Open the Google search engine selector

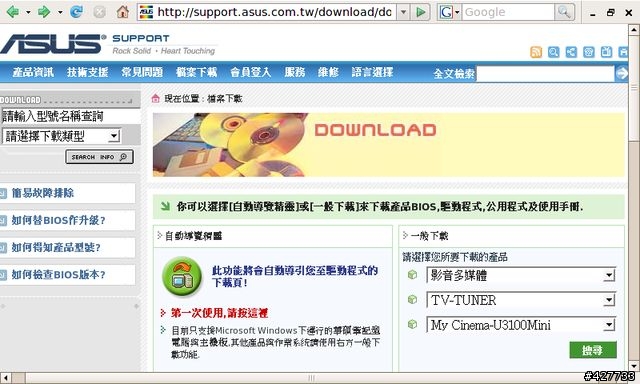tap(449, 12)
